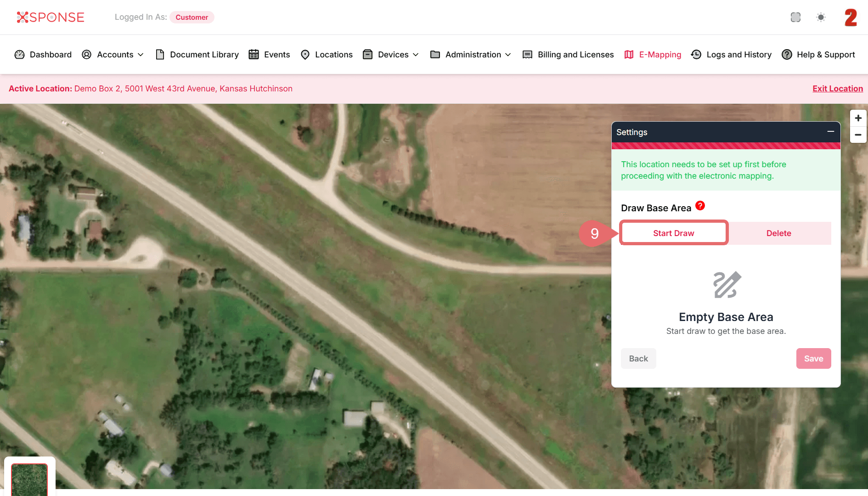Toggle the light/dark theme sun icon
The height and width of the screenshot is (496, 868).
[821, 17]
